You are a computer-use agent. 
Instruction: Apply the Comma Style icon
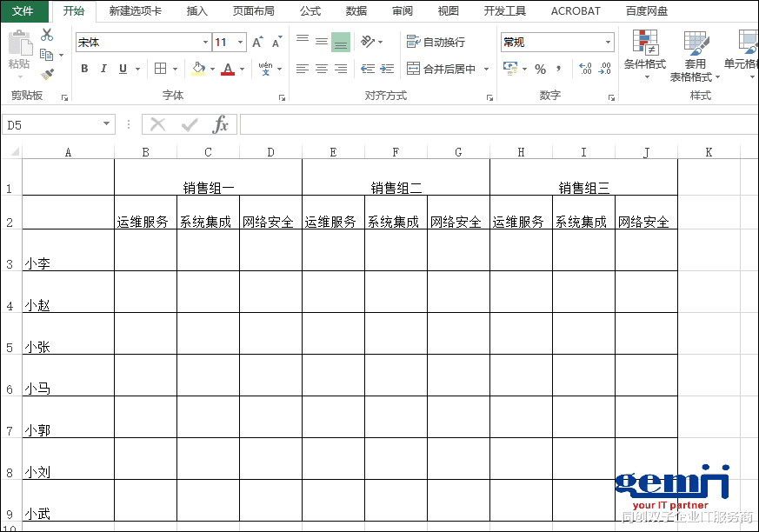pos(559,69)
